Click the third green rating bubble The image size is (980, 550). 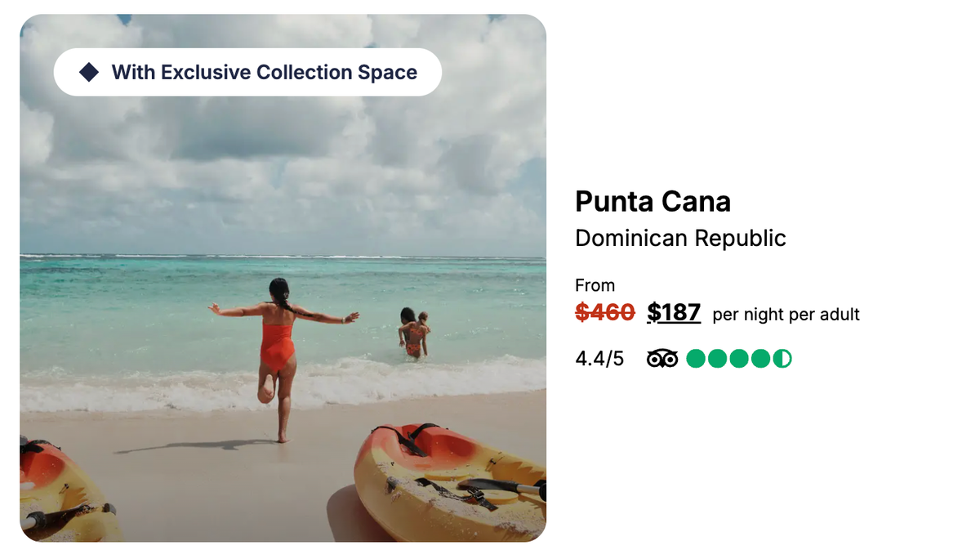pos(737,358)
